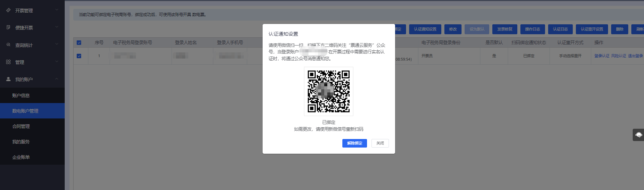Toggle the select-all checkbox in table header
644x190 pixels.
(x=79, y=43)
